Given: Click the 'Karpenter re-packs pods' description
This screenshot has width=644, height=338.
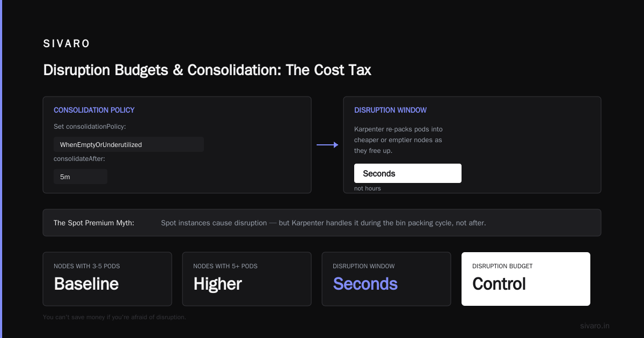Looking at the screenshot, I should (x=398, y=140).
